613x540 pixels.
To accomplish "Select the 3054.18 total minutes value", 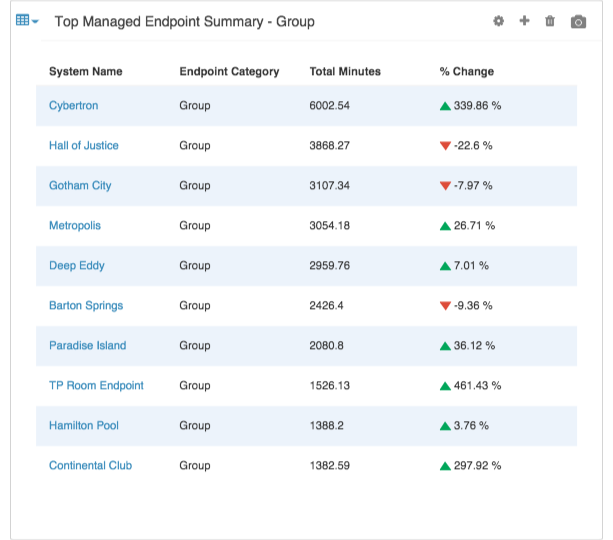I will point(330,226).
